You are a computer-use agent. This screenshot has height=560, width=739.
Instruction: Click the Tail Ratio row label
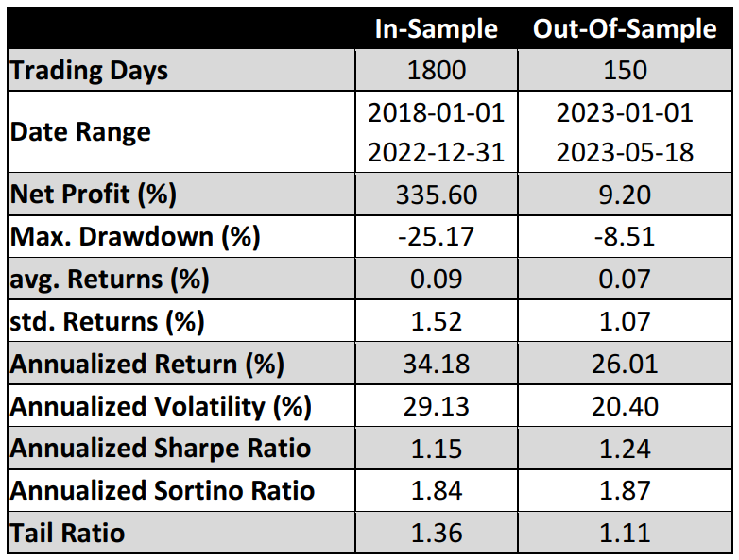[x=67, y=533]
